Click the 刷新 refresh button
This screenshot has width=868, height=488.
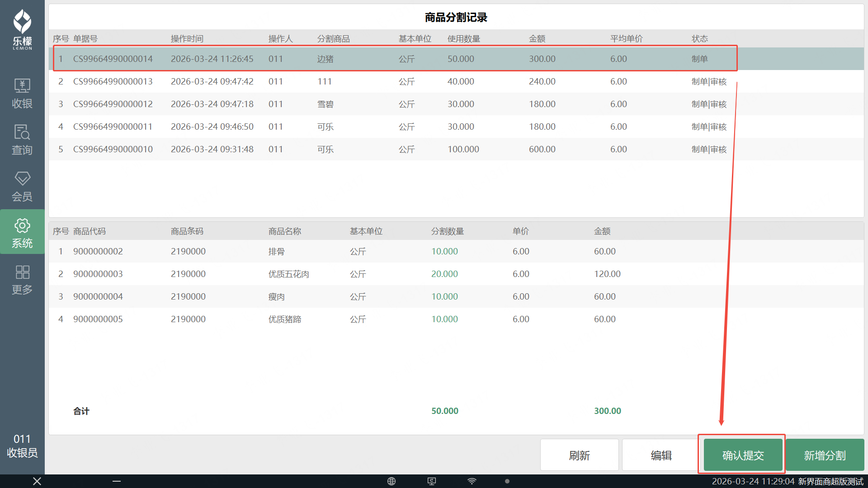pyautogui.click(x=579, y=455)
